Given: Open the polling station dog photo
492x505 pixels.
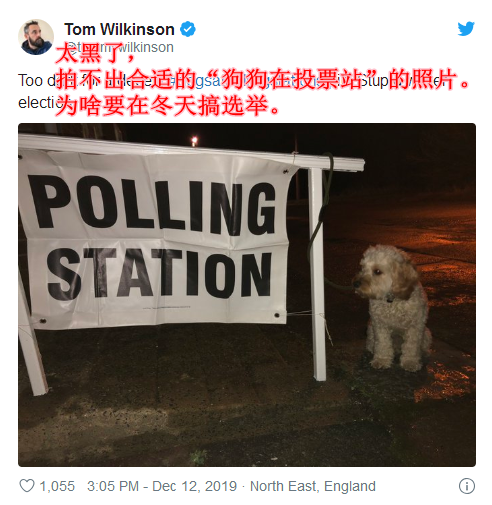Looking at the screenshot, I should (247, 295).
